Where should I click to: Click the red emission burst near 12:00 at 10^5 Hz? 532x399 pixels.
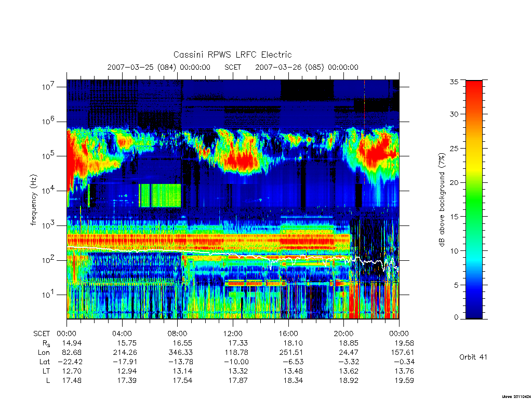tap(242, 159)
